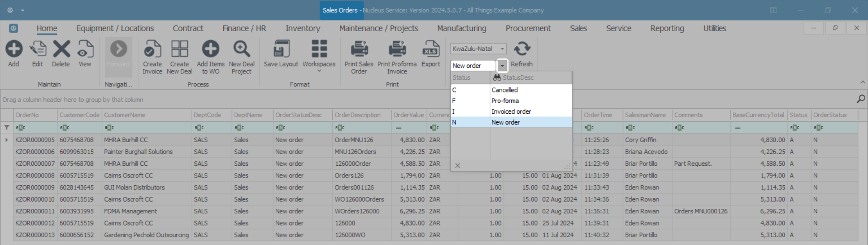
Task: Click the Sales Orders title tab
Action: coord(341,10)
